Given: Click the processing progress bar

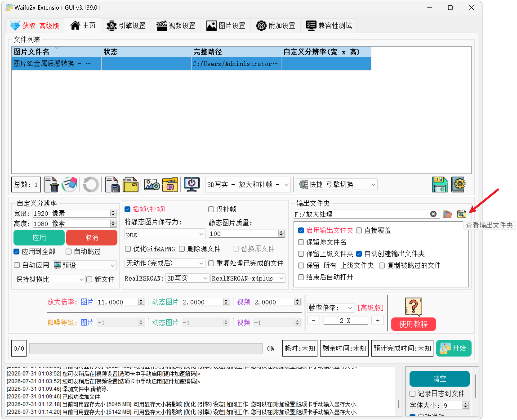Looking at the screenshot, I should pos(146,348).
